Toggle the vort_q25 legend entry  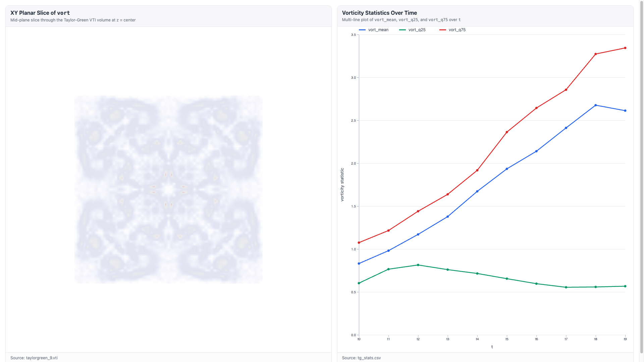point(412,30)
